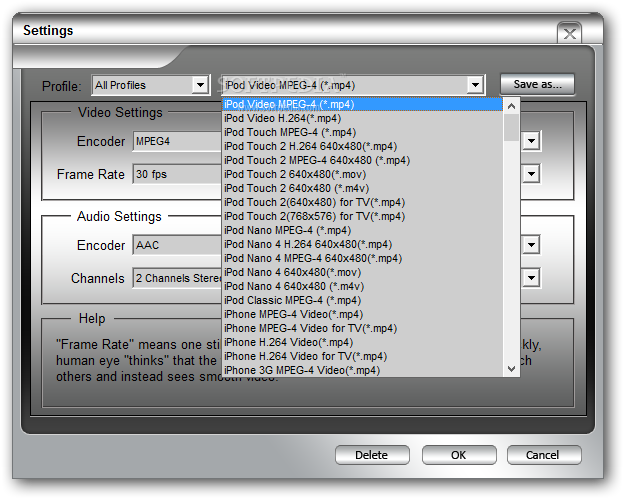This screenshot has width=624, height=499.
Task: Collapse the profile format dropdown arrow
Action: [475, 85]
